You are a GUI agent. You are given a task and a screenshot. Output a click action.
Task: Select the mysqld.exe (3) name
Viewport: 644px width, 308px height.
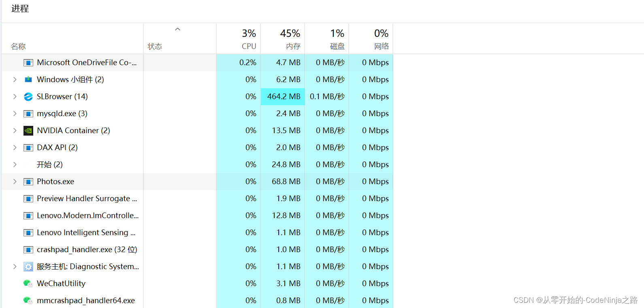click(62, 114)
